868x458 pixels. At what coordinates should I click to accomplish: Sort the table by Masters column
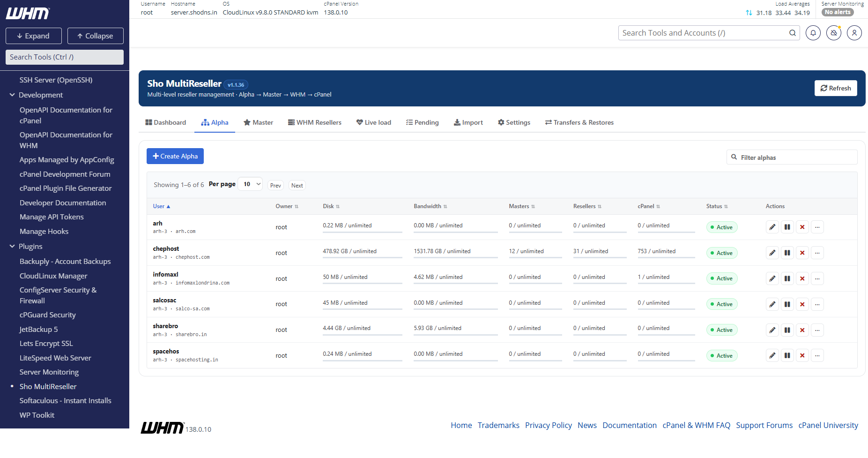click(x=522, y=206)
